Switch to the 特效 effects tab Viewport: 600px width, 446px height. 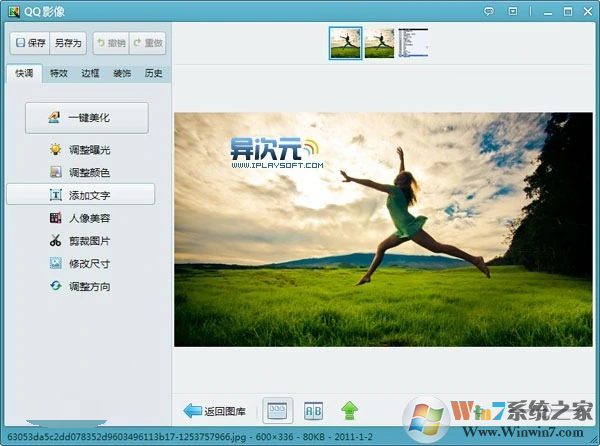pos(59,73)
